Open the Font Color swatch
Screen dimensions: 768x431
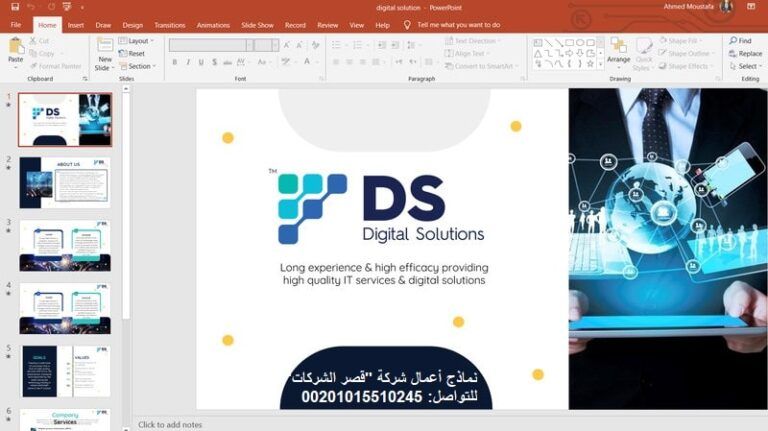(307, 62)
